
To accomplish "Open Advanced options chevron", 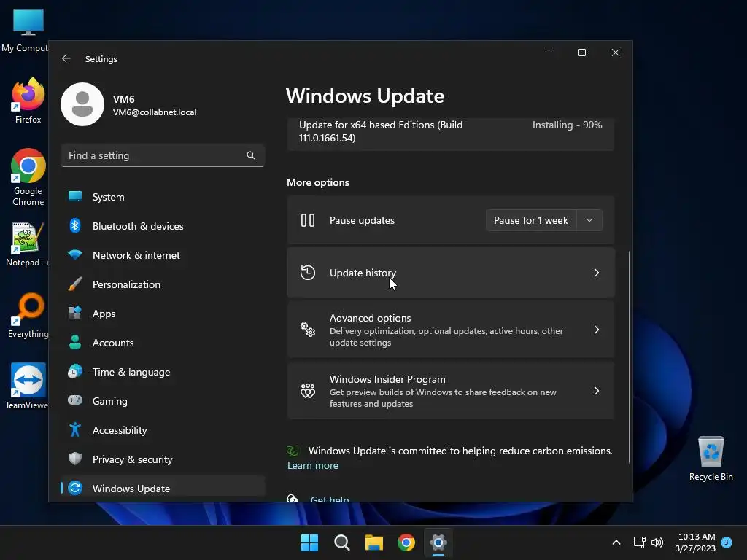I will point(597,330).
